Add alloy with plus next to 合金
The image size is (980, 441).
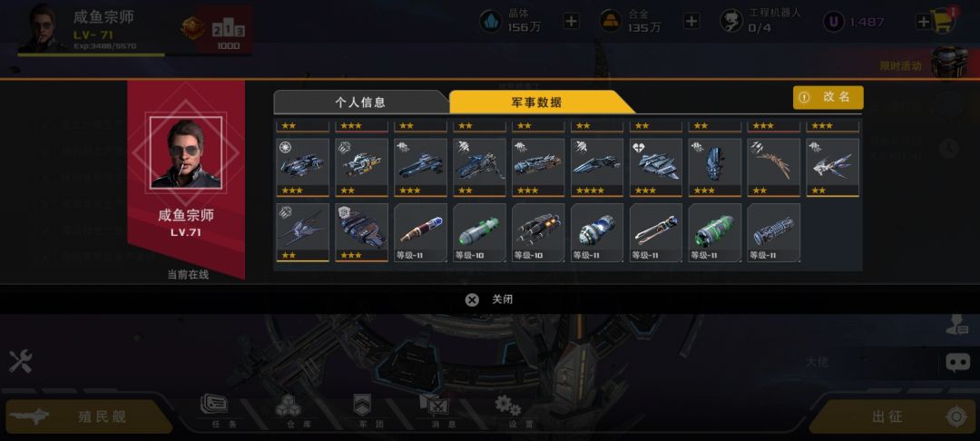pos(691,21)
